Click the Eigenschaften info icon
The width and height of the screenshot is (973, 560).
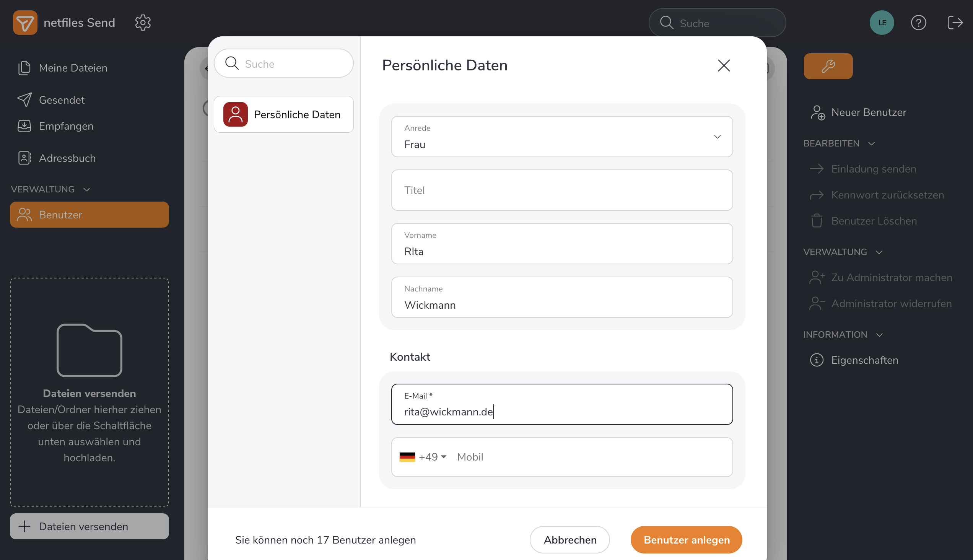pos(817,360)
